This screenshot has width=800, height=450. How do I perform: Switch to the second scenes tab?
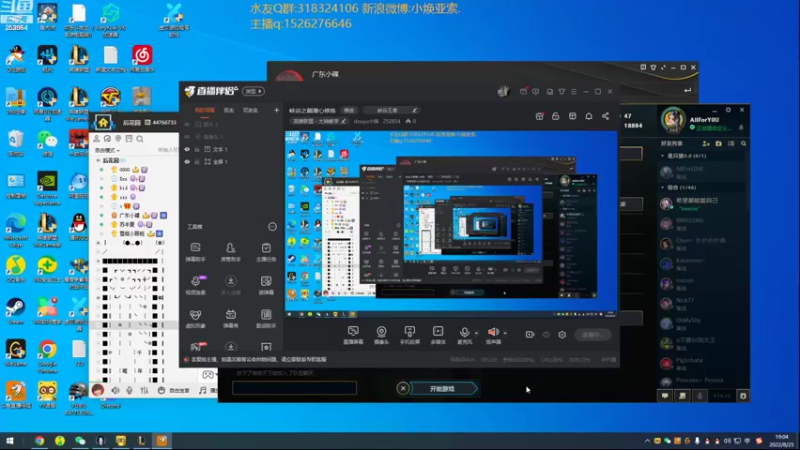229,110
